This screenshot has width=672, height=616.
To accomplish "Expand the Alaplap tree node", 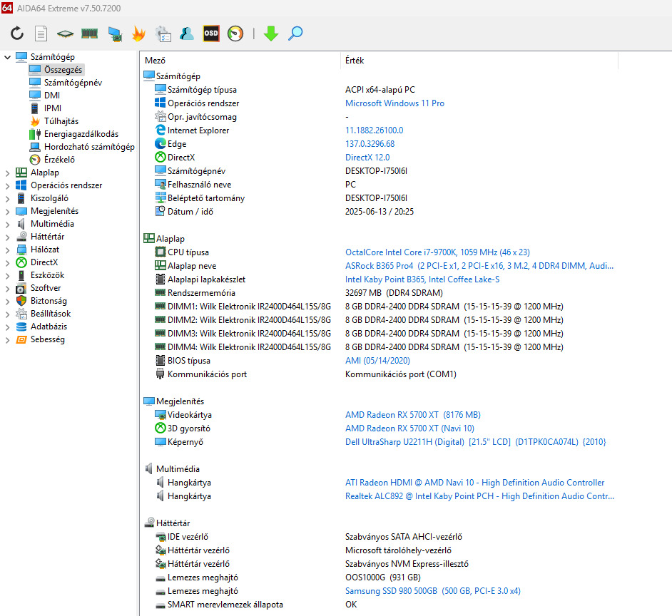I will click(x=7, y=173).
